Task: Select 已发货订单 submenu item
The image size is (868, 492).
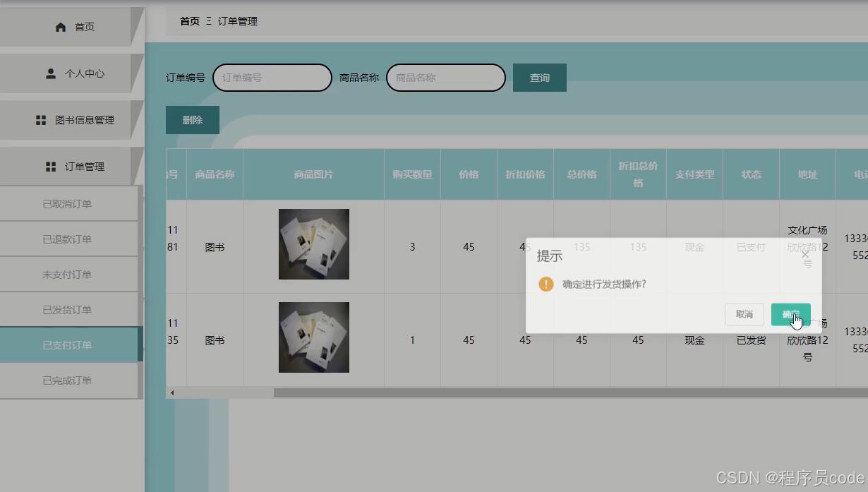Action: [x=68, y=310]
